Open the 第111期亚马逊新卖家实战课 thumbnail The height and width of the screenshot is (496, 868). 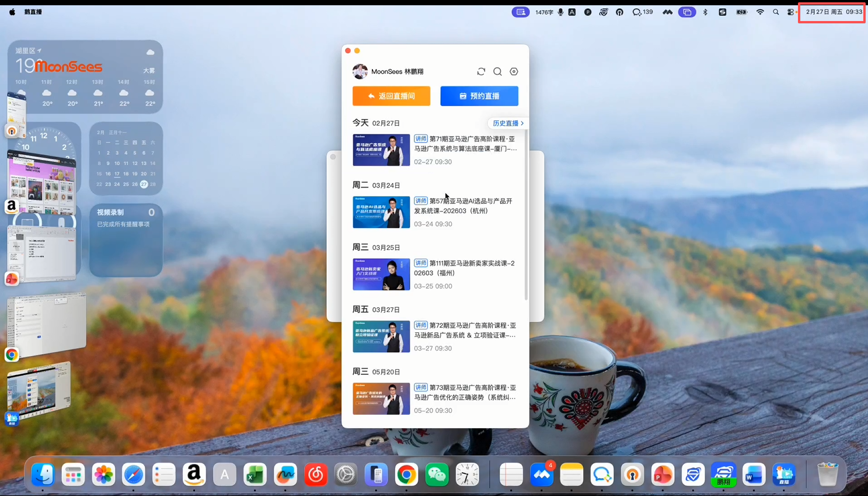pyautogui.click(x=381, y=274)
